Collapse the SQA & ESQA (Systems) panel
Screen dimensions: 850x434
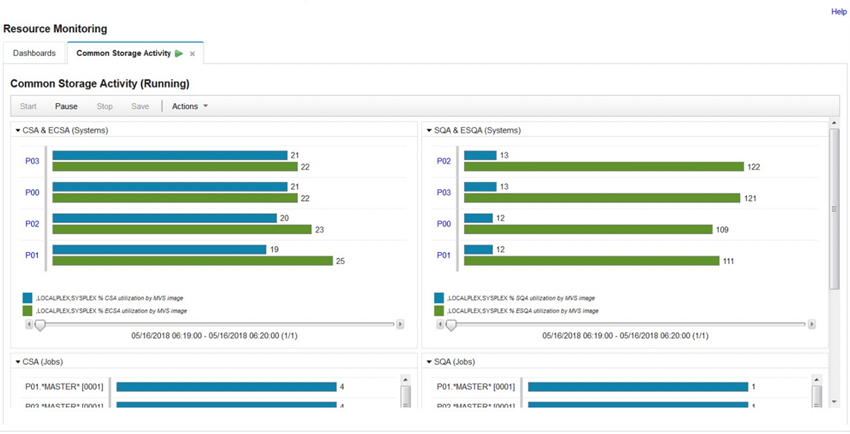pyautogui.click(x=429, y=131)
